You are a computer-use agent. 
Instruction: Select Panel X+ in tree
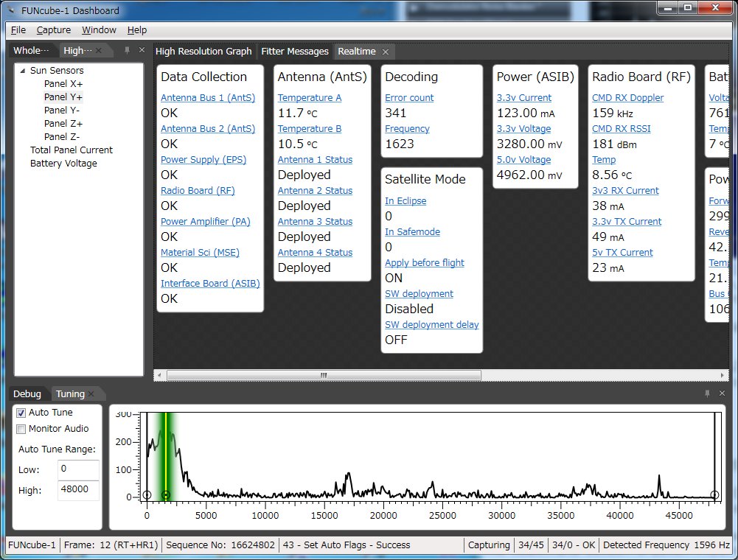63,84
